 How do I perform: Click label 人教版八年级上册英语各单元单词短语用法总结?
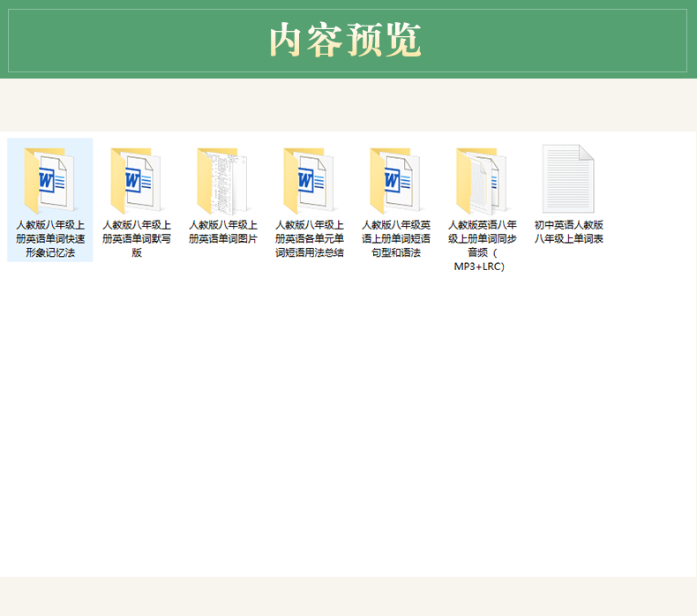coord(310,239)
